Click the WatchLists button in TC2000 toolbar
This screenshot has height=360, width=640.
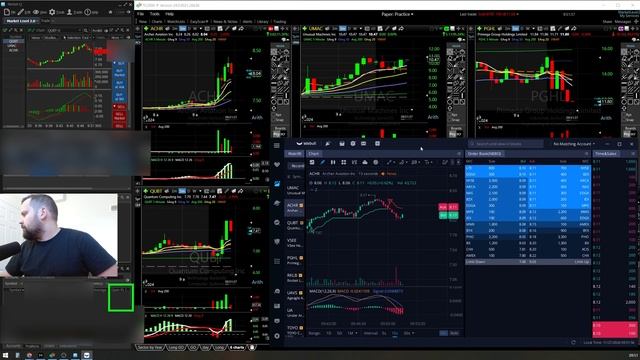tap(176, 22)
